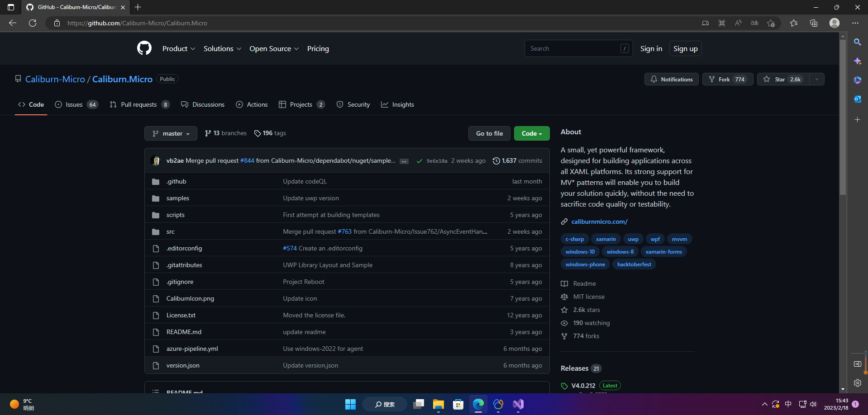Open Microsoft Store from the taskbar
868x415 pixels.
pyautogui.click(x=458, y=404)
